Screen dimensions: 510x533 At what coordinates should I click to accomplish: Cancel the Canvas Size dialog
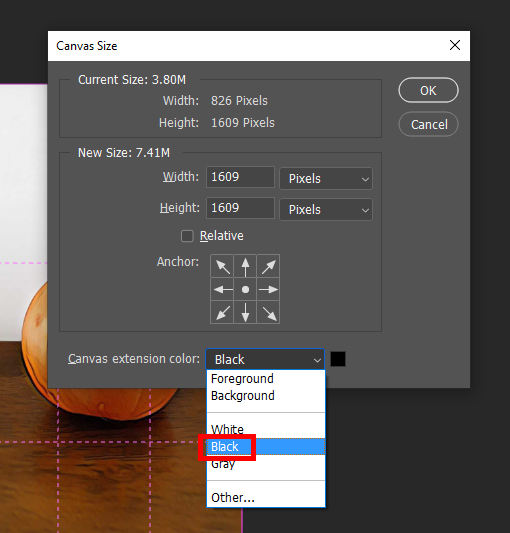point(428,124)
